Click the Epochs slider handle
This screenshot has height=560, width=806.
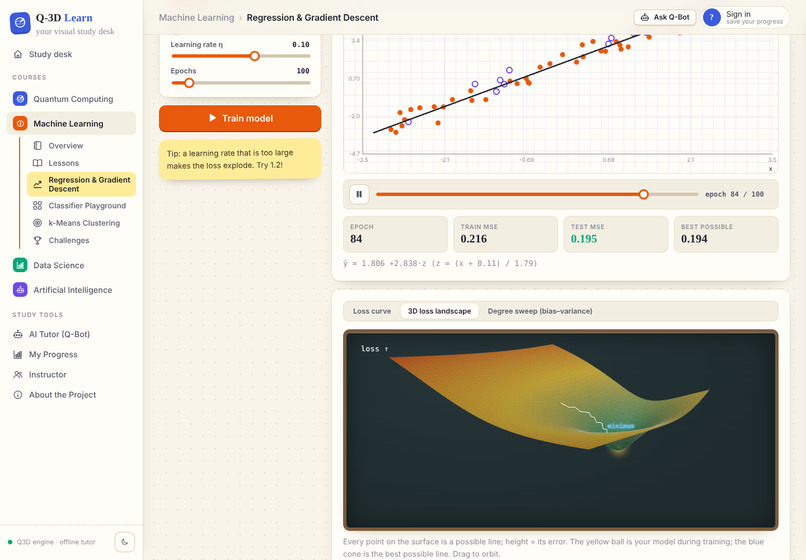pyautogui.click(x=189, y=83)
